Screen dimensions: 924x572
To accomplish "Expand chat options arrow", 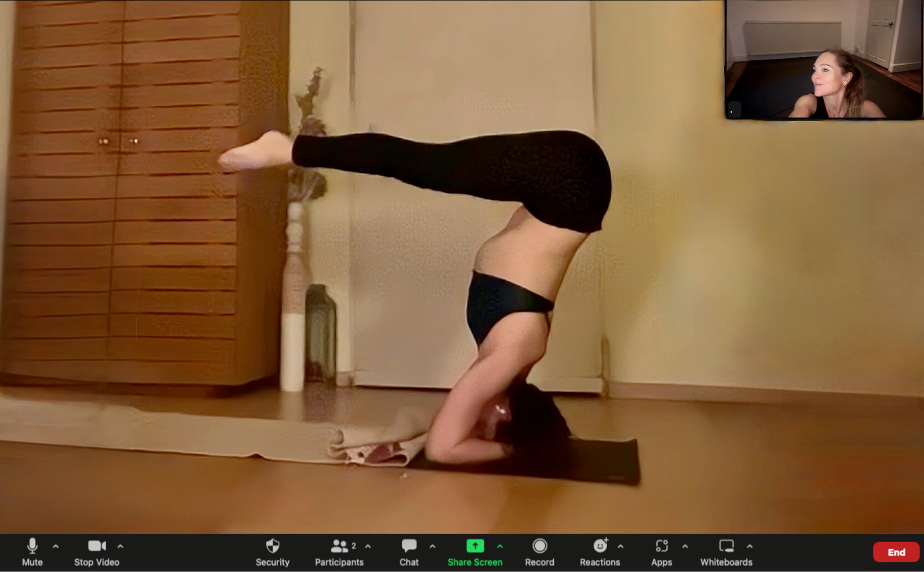I will click(x=432, y=546).
